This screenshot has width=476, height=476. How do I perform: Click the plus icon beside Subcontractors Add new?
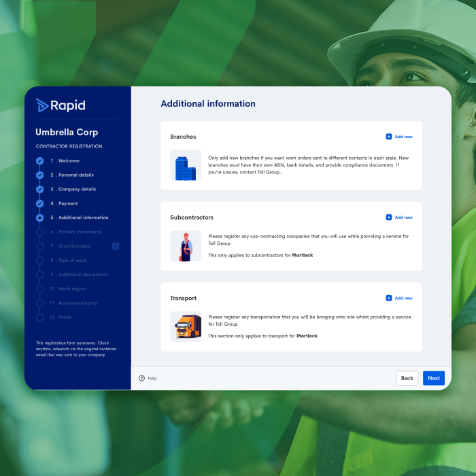coord(389,218)
